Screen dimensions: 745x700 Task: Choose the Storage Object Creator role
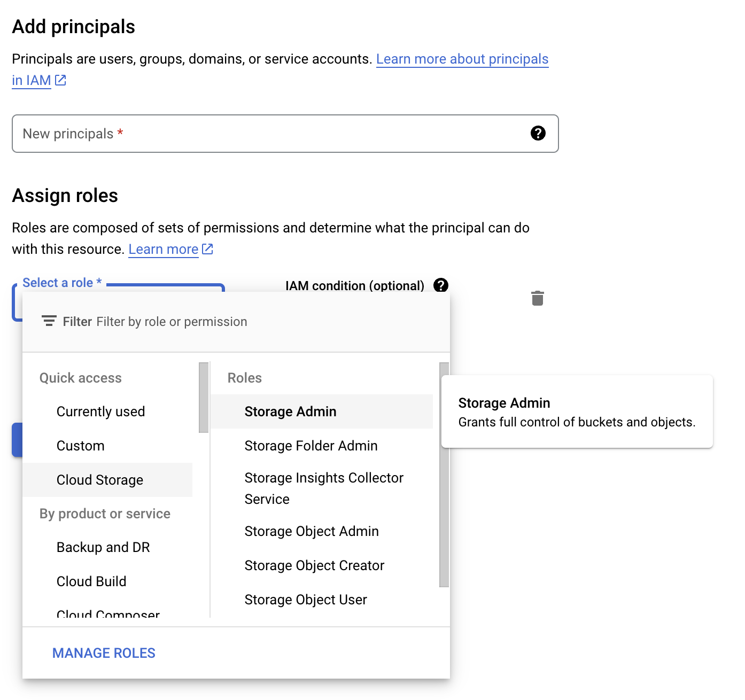click(314, 565)
